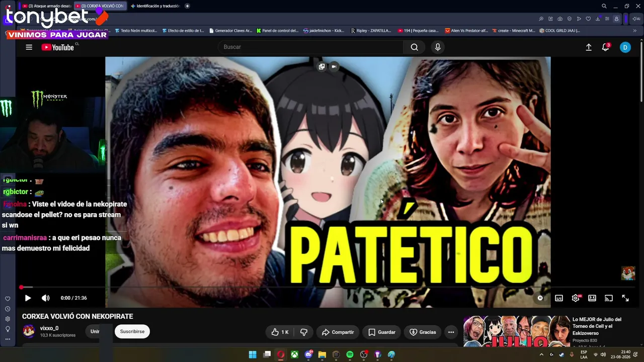Image resolution: width=644 pixels, height=362 pixels.
Task: Open YouTube notifications bell
Action: (606, 47)
